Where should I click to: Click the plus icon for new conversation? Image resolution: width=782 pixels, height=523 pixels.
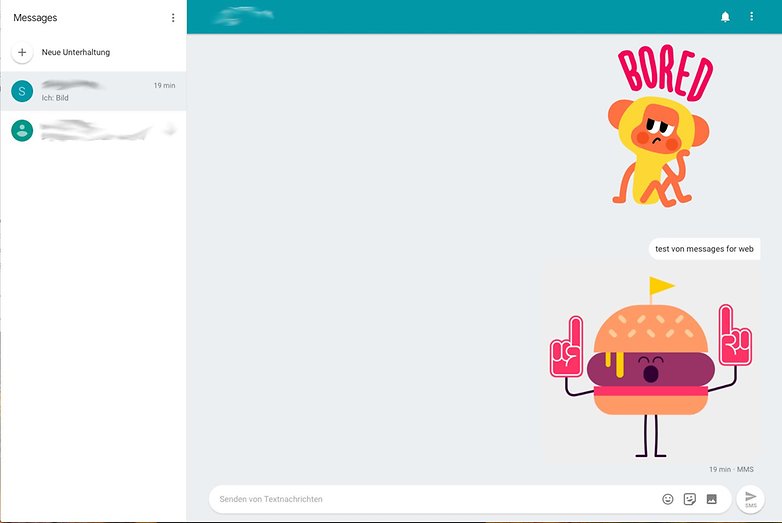coord(22,52)
